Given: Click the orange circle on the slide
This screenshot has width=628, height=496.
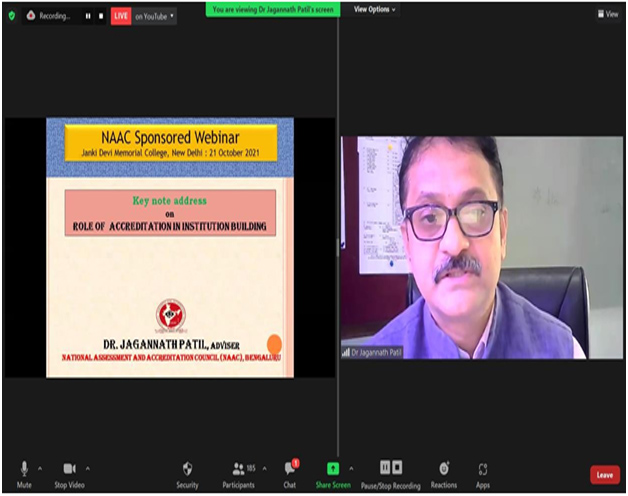Looking at the screenshot, I should 274,345.
